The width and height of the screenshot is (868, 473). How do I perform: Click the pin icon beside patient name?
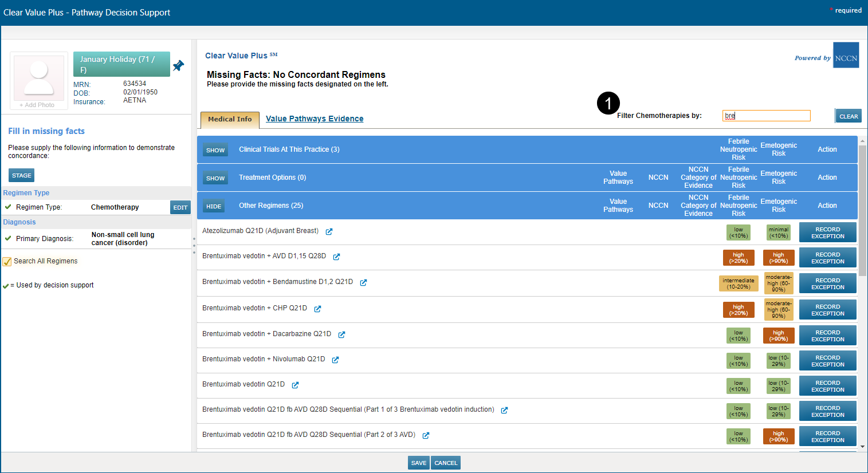[178, 66]
